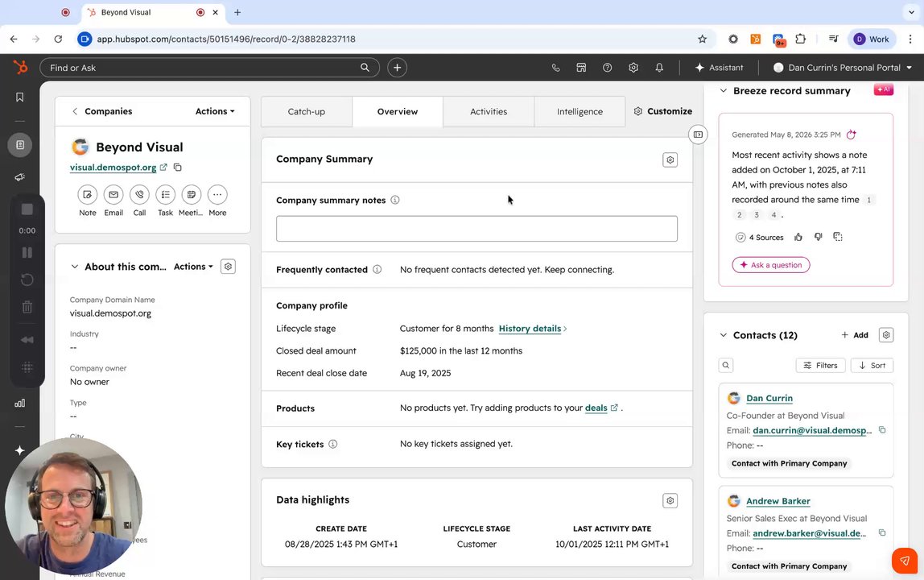Collapse the About this company section

point(74,267)
